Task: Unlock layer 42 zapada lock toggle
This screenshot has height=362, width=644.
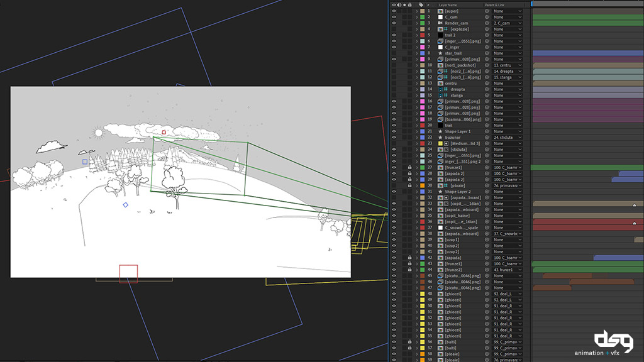Action: [x=410, y=258]
